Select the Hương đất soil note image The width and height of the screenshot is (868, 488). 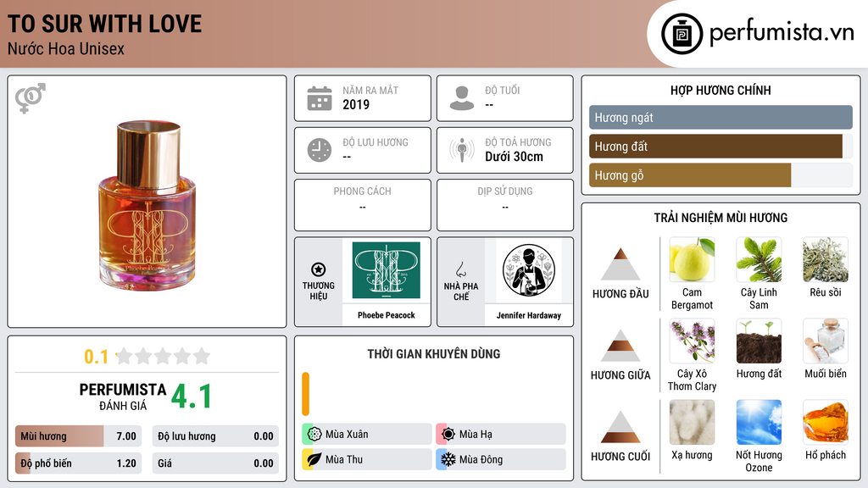coord(759,341)
